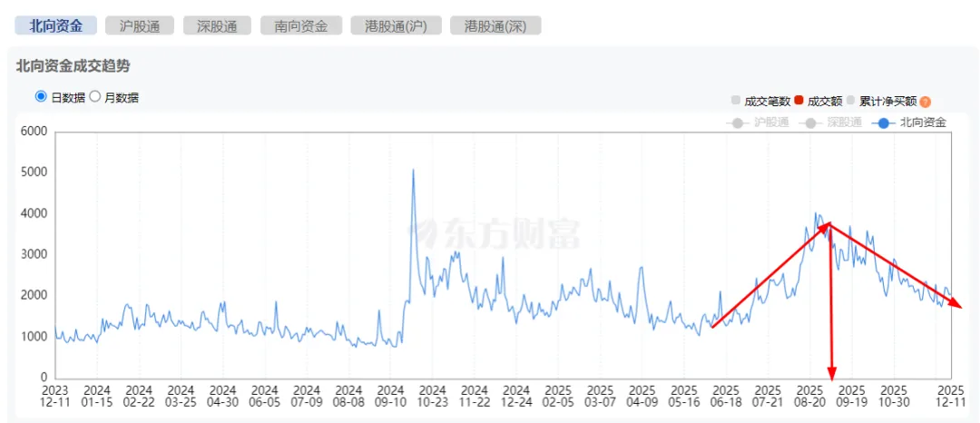Click the gray 成交笔数 legend square

coord(736,101)
